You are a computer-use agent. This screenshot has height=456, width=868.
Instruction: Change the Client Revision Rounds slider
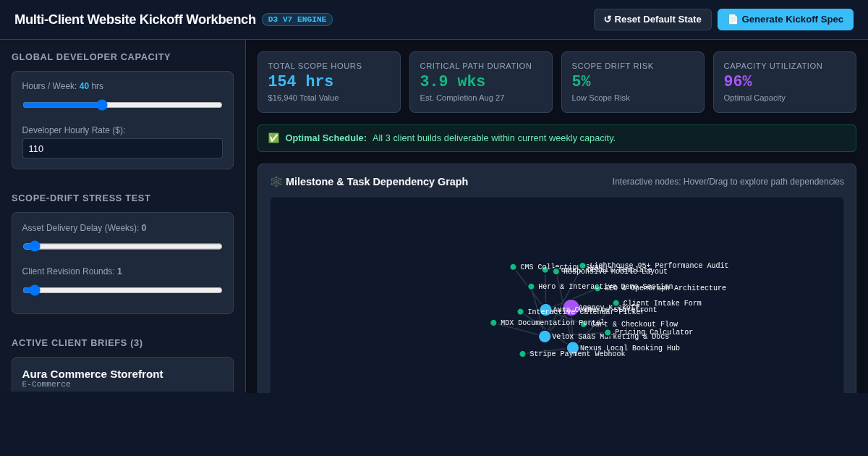point(122,290)
